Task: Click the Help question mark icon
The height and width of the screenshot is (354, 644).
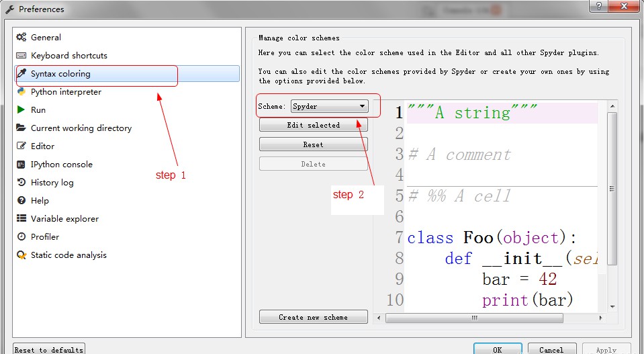Action: point(21,200)
